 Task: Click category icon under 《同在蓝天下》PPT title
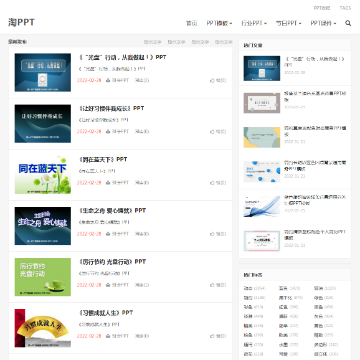click(108, 183)
